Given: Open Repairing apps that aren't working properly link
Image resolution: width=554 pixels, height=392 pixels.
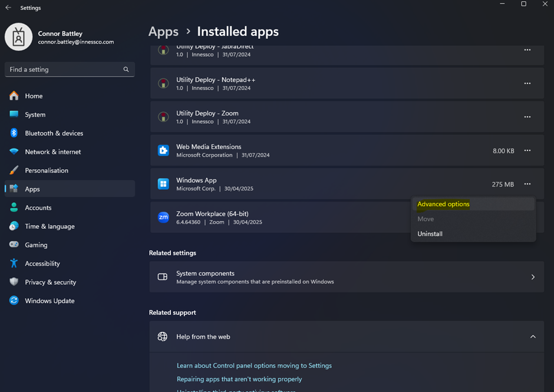Looking at the screenshot, I should [x=239, y=379].
